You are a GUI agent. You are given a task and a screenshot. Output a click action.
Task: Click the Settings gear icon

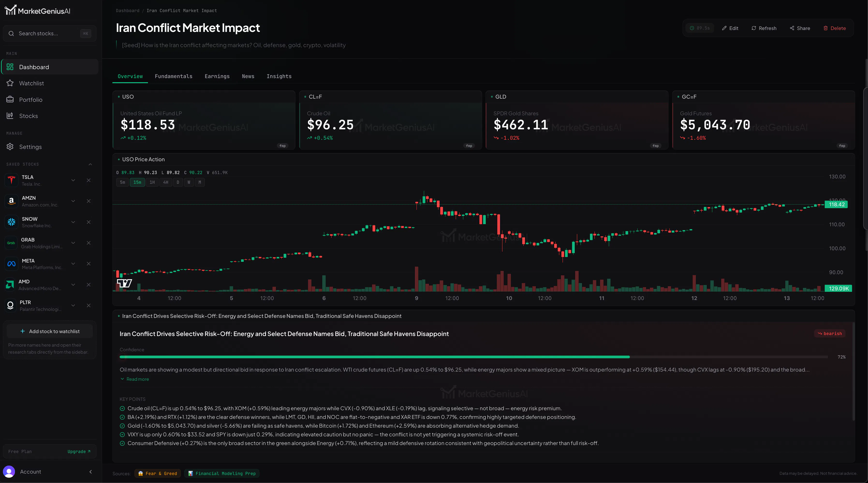(10, 146)
